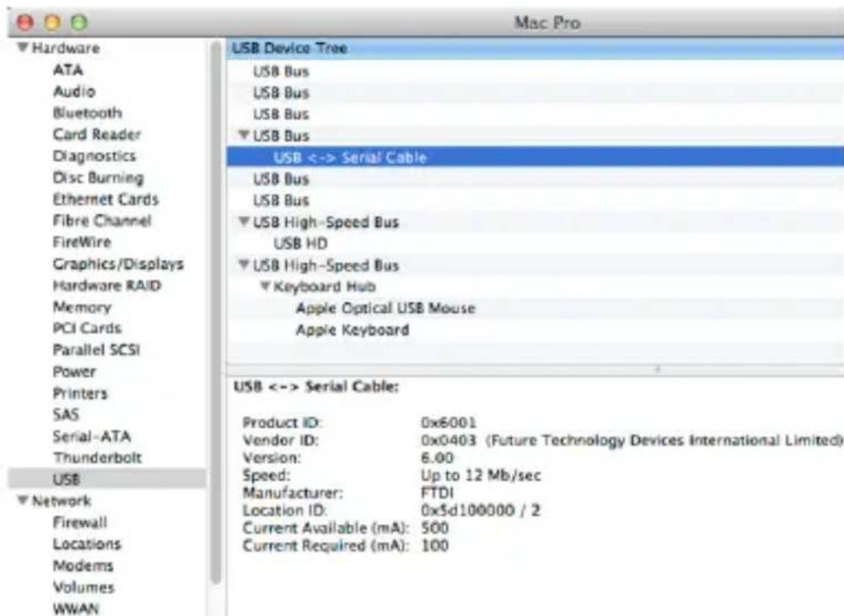Click the USB Device Tree column header

[535, 48]
